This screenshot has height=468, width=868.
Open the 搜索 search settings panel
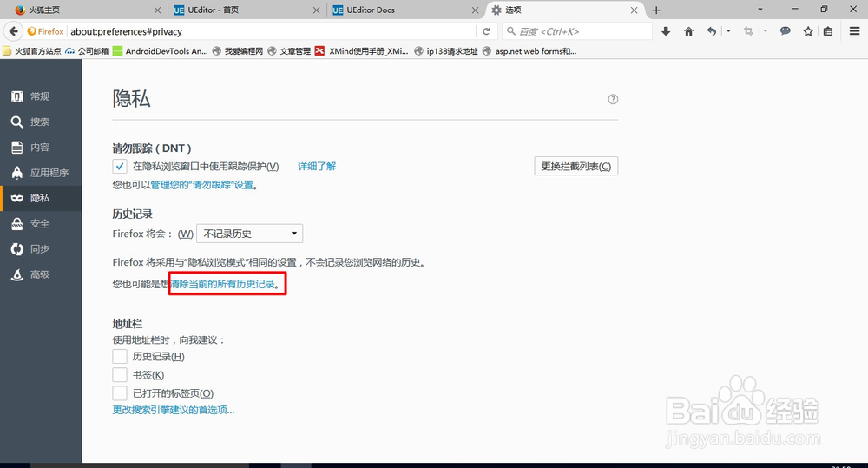tap(41, 122)
